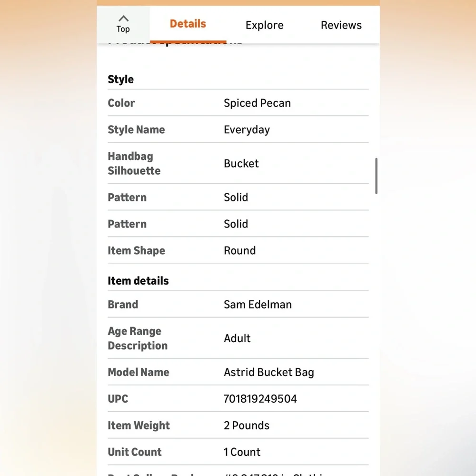Click the 'Everyday' style name value
This screenshot has width=476, height=476.
pos(247,130)
